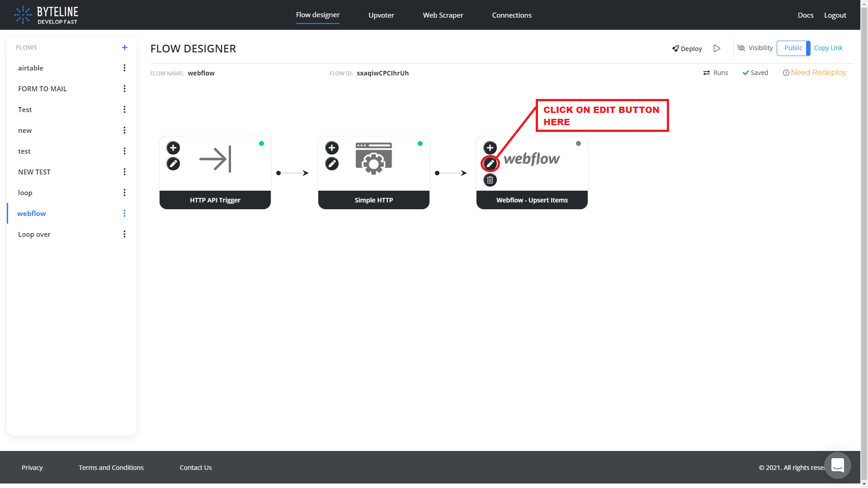
Task: Open Terms and Conditions
Action: coord(111,467)
